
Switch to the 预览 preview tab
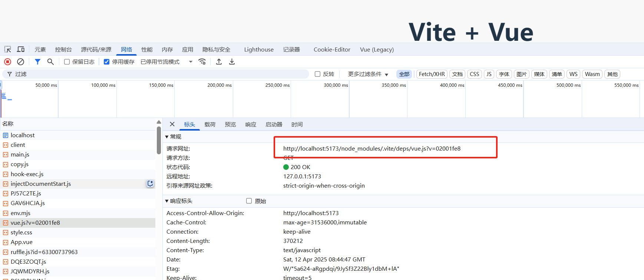(230, 125)
